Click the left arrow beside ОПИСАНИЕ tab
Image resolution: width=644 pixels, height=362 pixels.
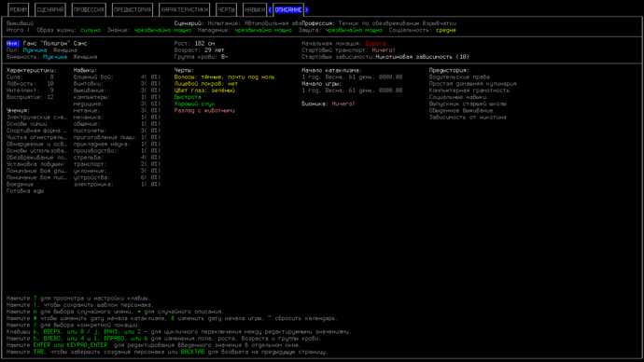click(270, 10)
